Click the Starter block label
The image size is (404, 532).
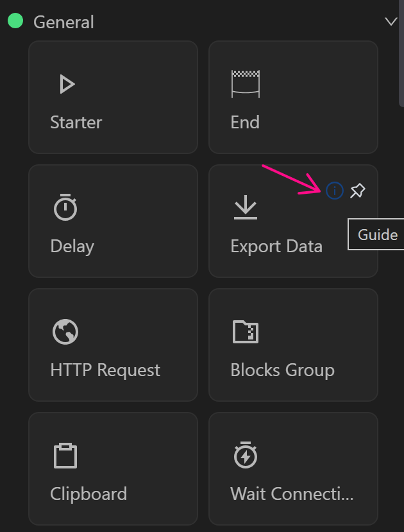pyautogui.click(x=76, y=122)
